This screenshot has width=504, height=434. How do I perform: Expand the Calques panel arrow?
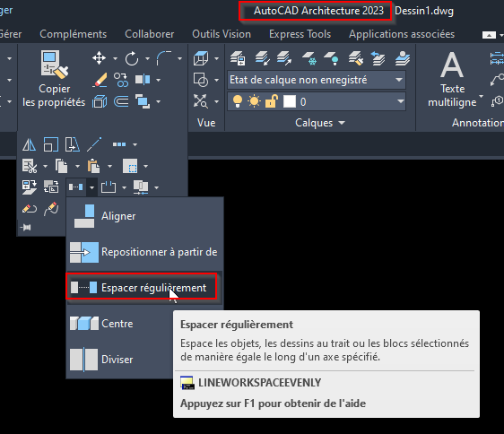click(x=342, y=123)
